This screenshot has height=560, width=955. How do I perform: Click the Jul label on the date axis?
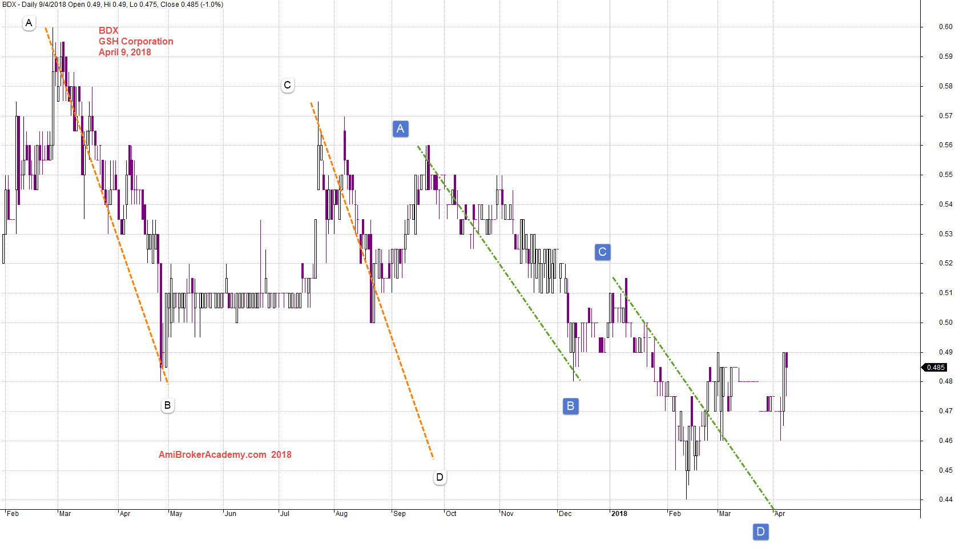[x=284, y=514]
